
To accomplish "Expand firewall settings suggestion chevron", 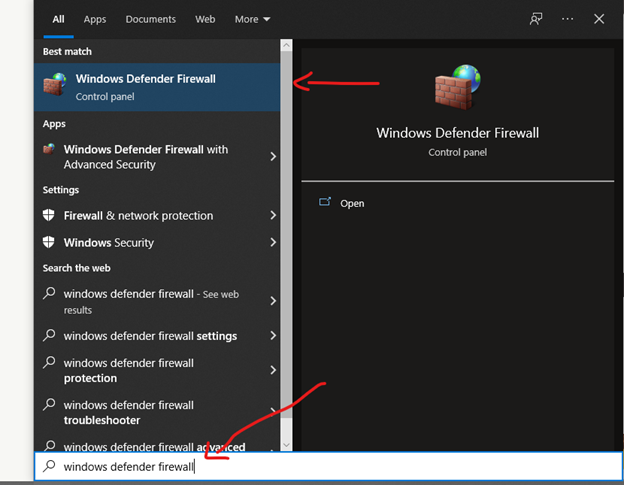I will pos(273,335).
